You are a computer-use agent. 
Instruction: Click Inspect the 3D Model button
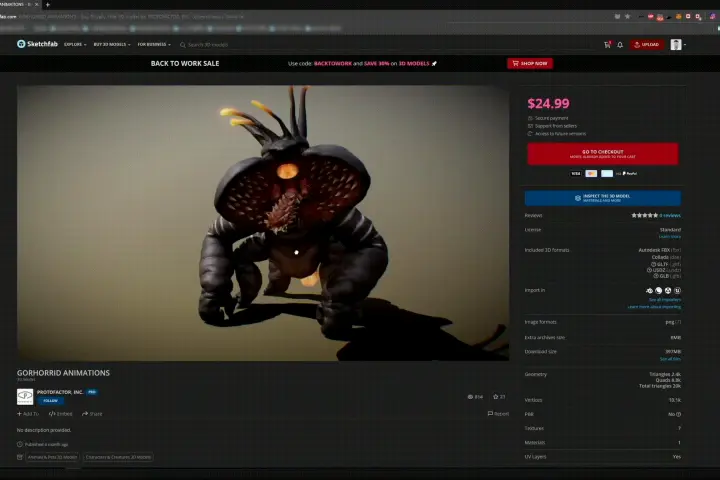click(x=602, y=198)
